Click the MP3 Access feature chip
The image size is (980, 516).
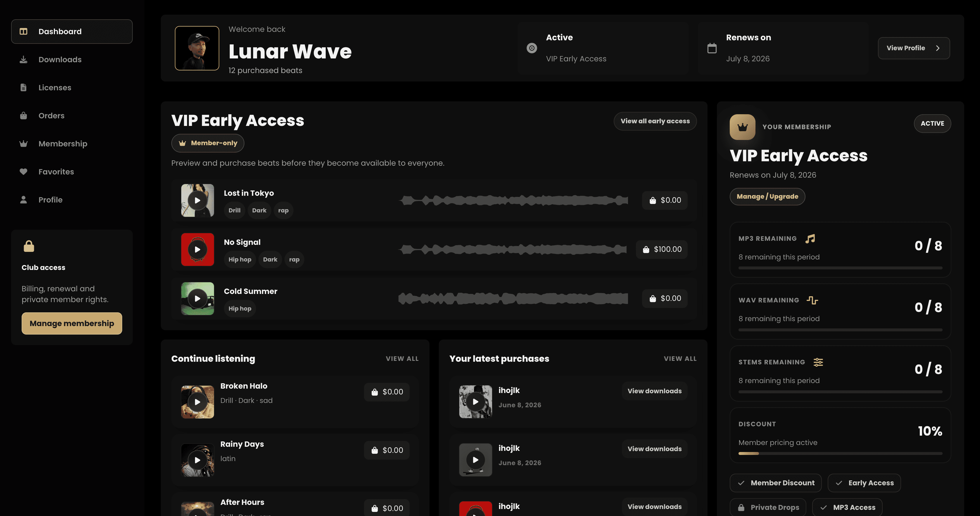click(x=847, y=507)
